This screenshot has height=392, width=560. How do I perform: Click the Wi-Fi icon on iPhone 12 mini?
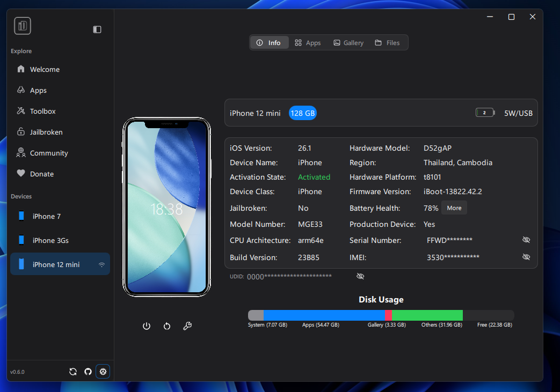coord(102,264)
